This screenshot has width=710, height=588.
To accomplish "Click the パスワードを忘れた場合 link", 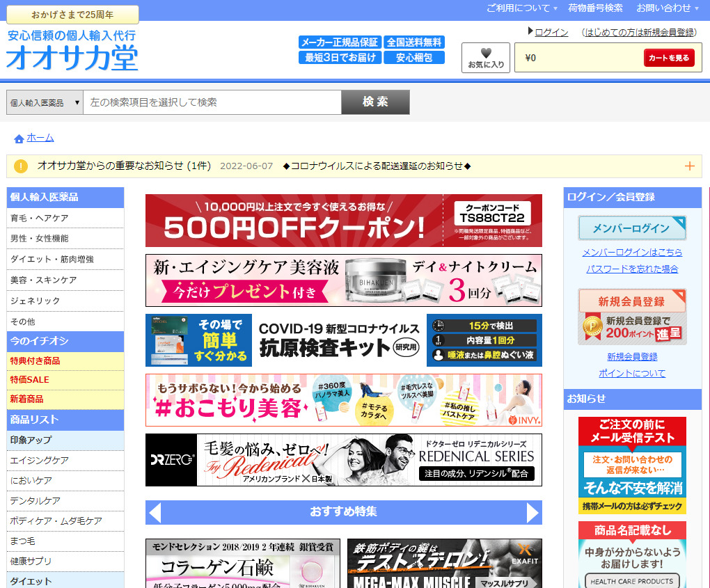I will (x=632, y=269).
